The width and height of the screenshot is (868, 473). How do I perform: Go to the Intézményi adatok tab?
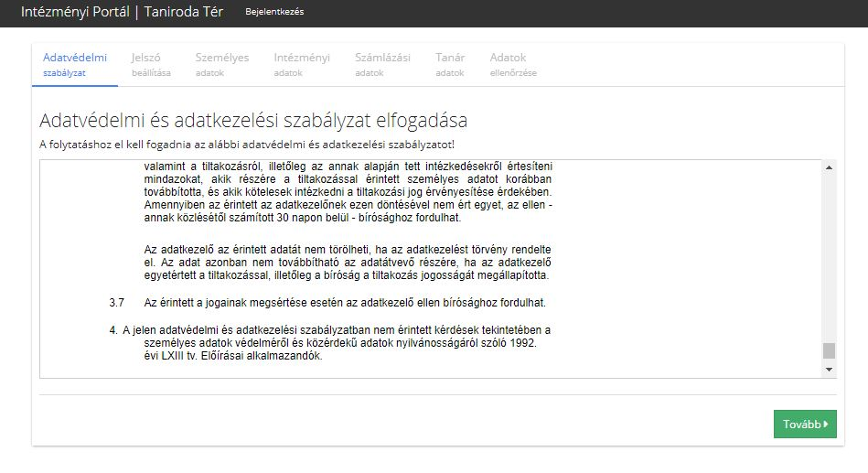click(302, 64)
